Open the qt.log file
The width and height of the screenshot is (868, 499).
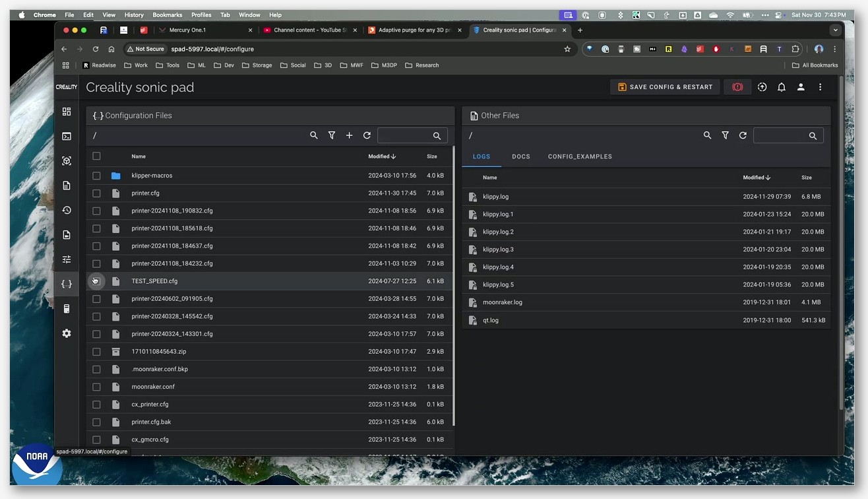click(490, 320)
